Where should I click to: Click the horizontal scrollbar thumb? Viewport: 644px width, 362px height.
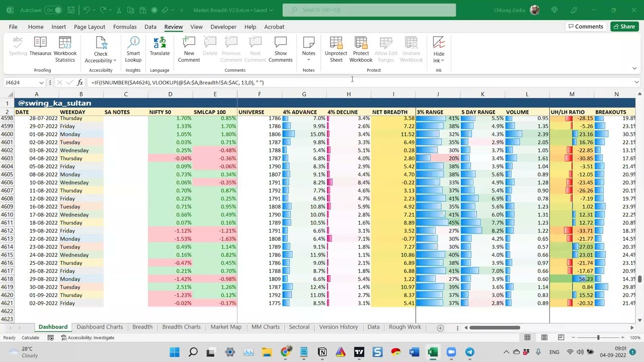click(495, 328)
